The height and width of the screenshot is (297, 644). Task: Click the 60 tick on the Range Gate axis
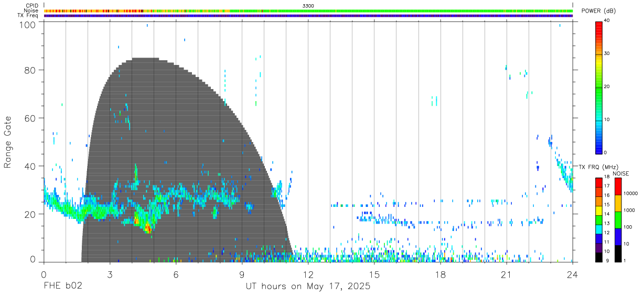30,118
